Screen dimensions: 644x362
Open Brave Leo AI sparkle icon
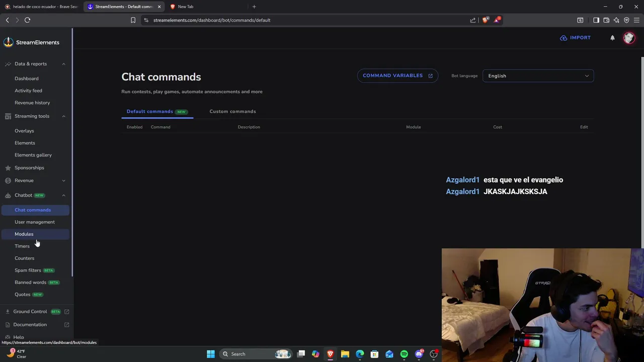coord(616,20)
